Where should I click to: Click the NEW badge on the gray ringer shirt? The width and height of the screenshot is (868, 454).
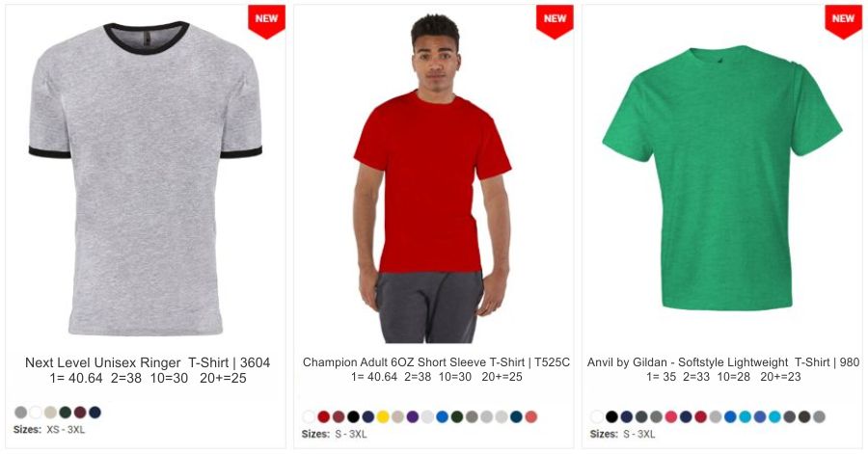266,21
